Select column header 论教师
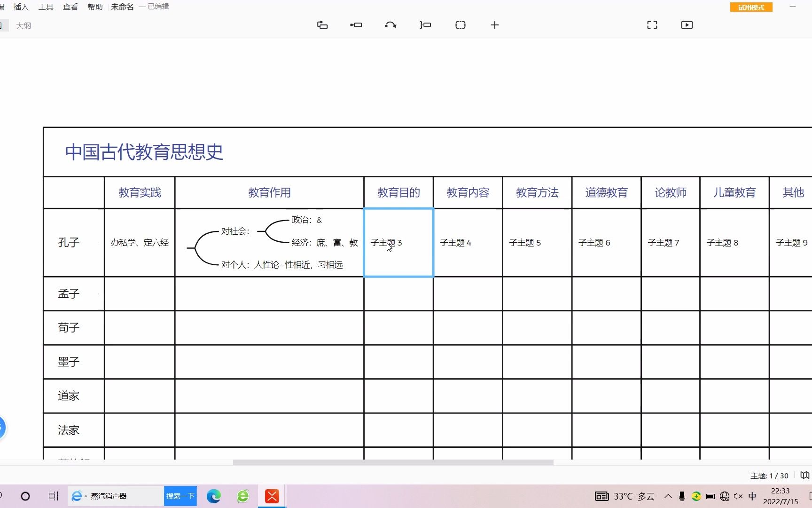 [671, 192]
